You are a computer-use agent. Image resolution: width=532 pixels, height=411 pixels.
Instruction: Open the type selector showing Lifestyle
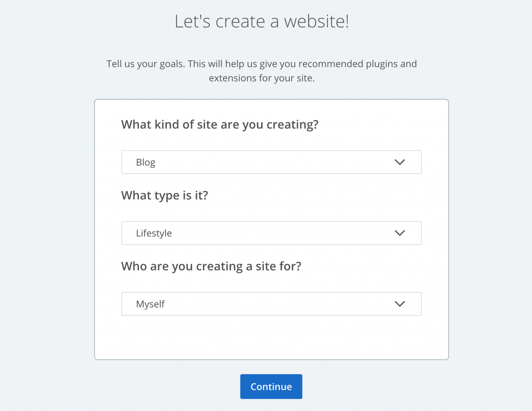click(x=271, y=233)
